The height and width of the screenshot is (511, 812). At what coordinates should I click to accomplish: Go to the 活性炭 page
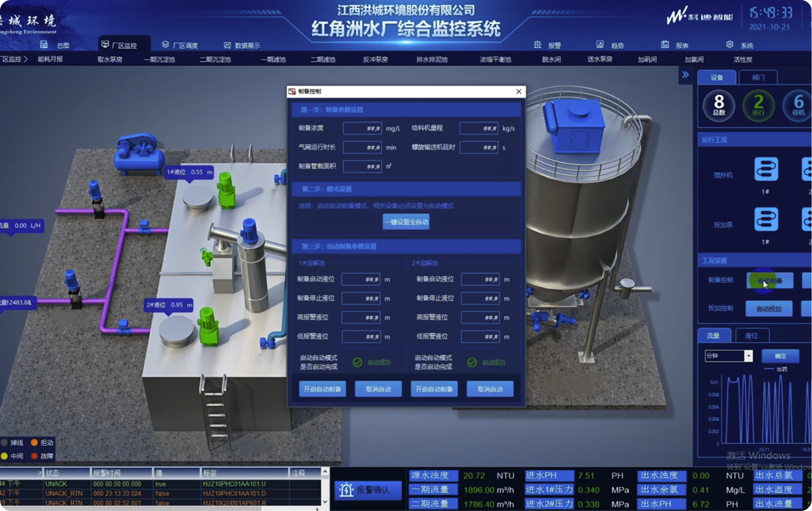click(x=742, y=59)
